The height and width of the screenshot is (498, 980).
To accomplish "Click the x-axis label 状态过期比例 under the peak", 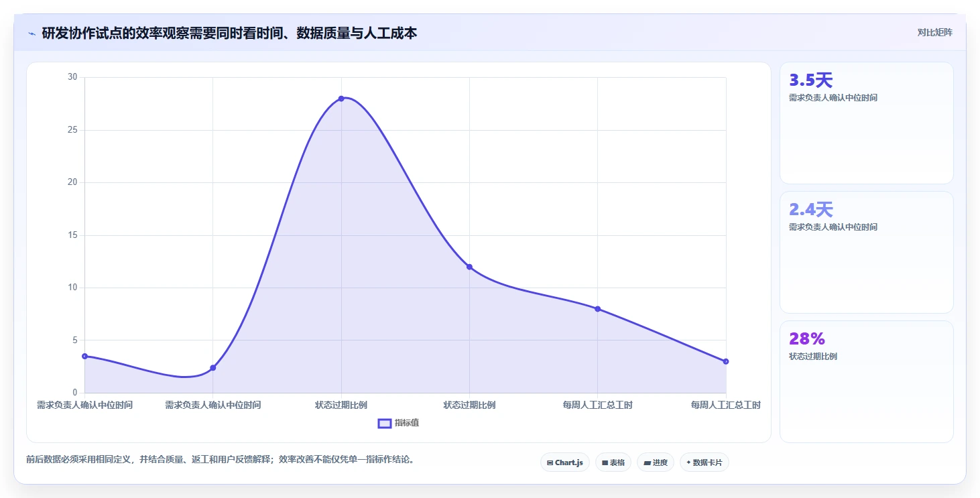I will [x=341, y=406].
